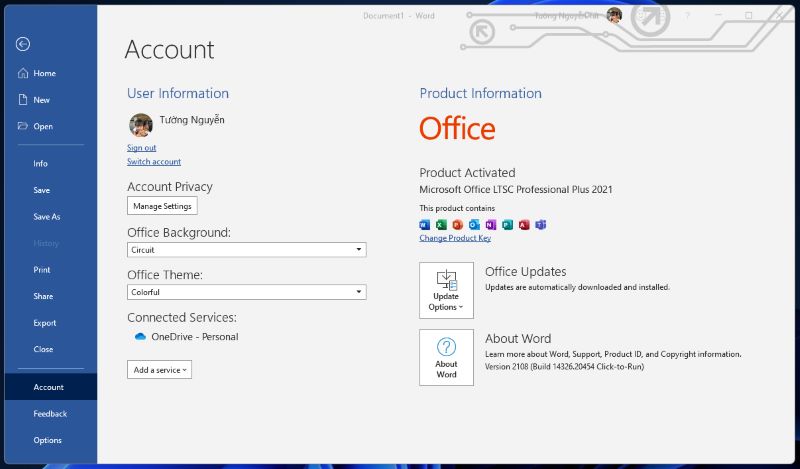The width and height of the screenshot is (800, 469).
Task: Open the Office Background dropdown
Action: pyautogui.click(x=246, y=250)
